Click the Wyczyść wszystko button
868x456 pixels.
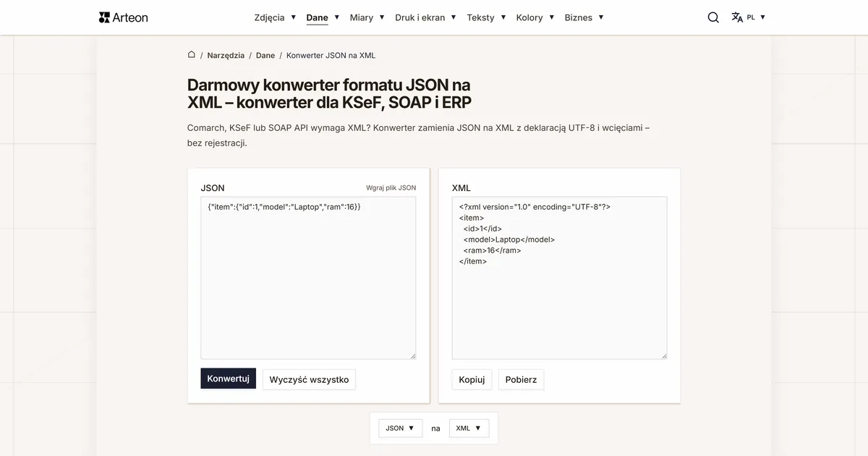click(309, 379)
